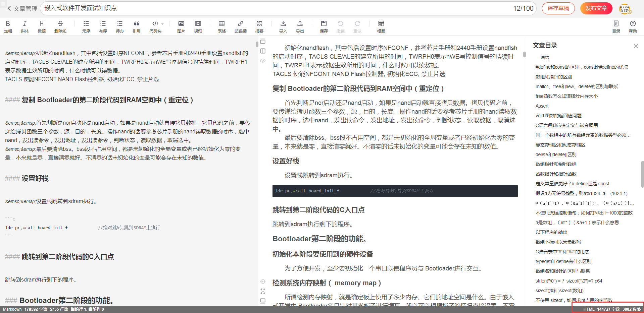Jump to 函数指针和指针函数 outline entry
The width and height of the screenshot is (644, 313).
(x=556, y=174)
